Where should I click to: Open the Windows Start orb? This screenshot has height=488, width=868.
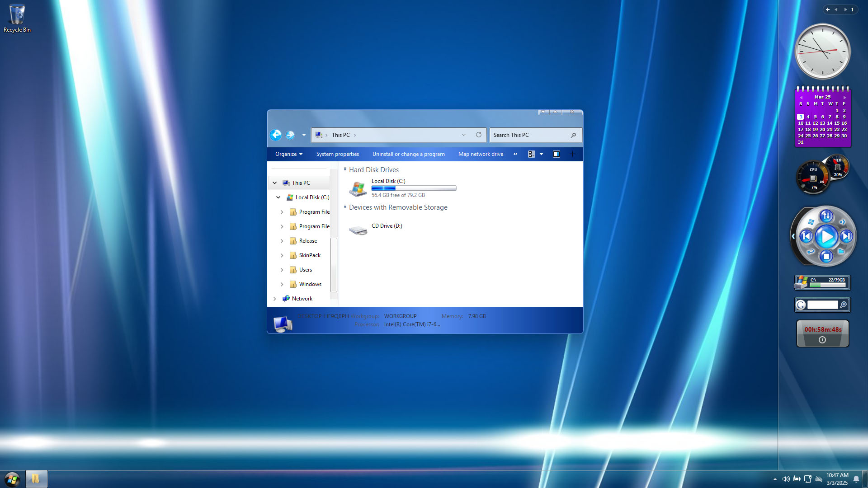click(x=12, y=479)
